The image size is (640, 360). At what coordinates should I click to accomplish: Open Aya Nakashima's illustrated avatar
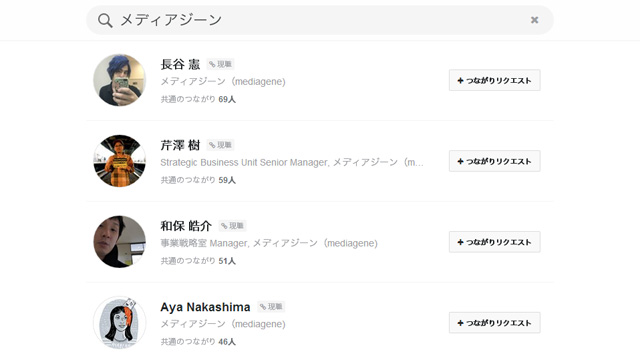[x=120, y=322]
